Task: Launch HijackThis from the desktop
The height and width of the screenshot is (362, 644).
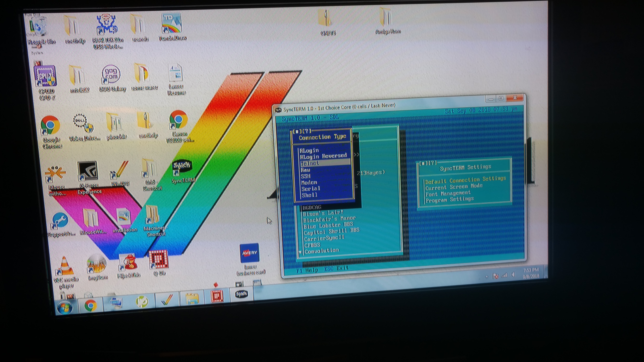Action: click(x=128, y=265)
